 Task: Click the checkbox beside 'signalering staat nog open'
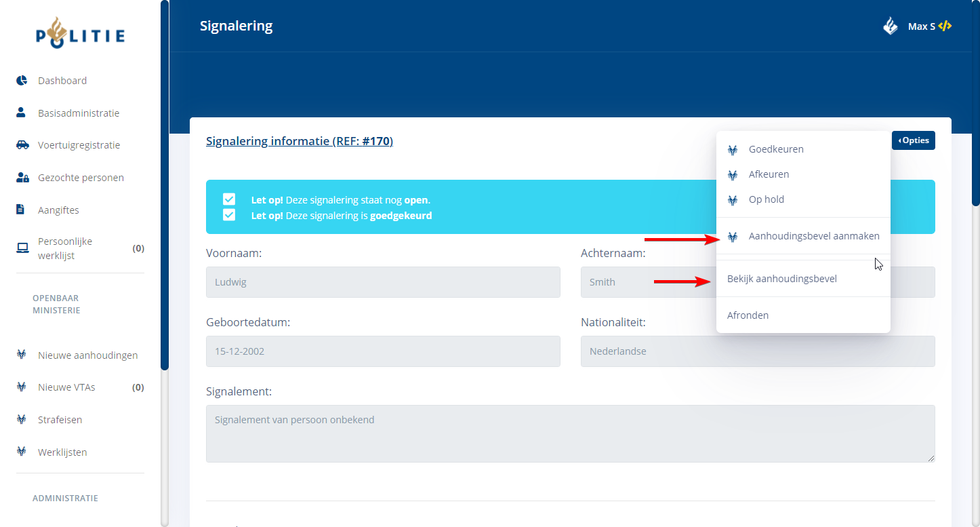point(229,199)
